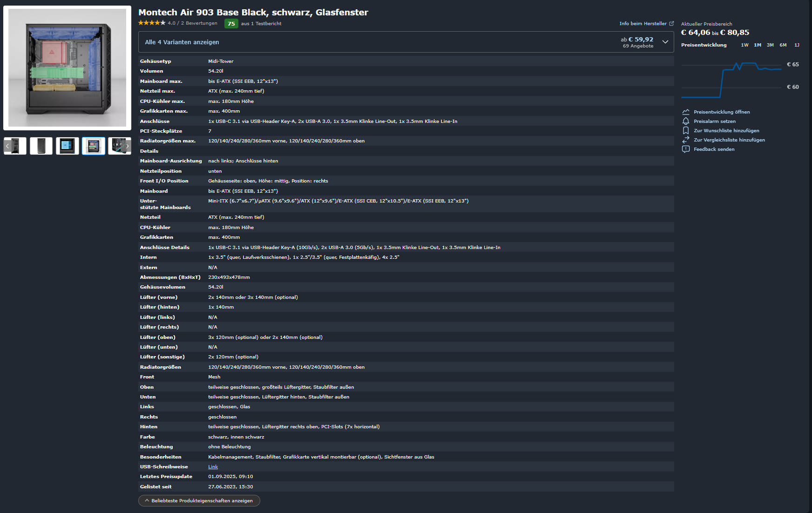
Task: Click the speech bubble Feedback senden icon
Action: pyautogui.click(x=686, y=149)
